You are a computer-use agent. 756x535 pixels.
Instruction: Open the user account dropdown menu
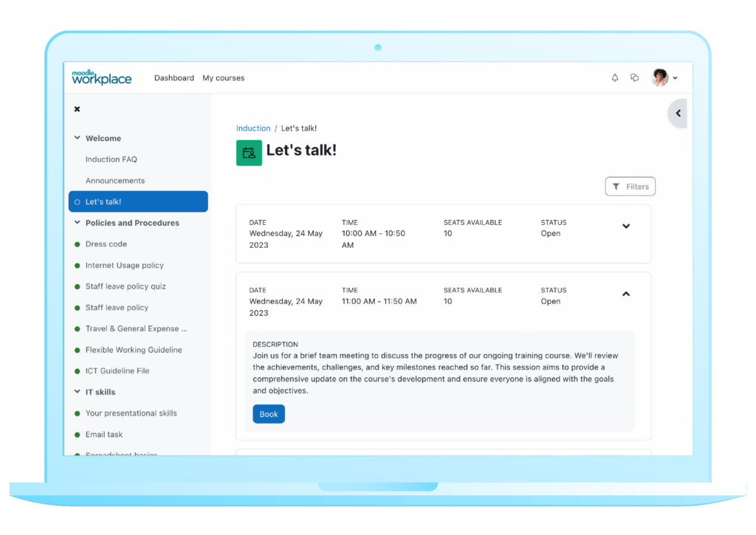pyautogui.click(x=675, y=77)
